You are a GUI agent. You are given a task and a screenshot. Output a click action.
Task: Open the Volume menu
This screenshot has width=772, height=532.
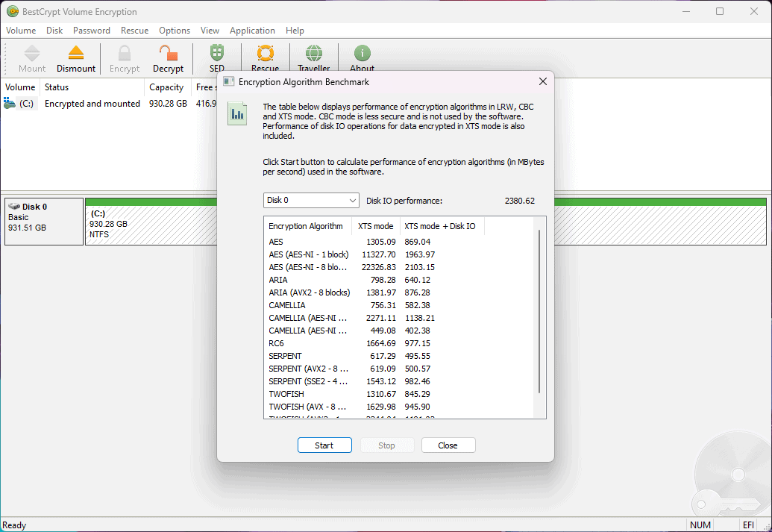[x=21, y=31]
